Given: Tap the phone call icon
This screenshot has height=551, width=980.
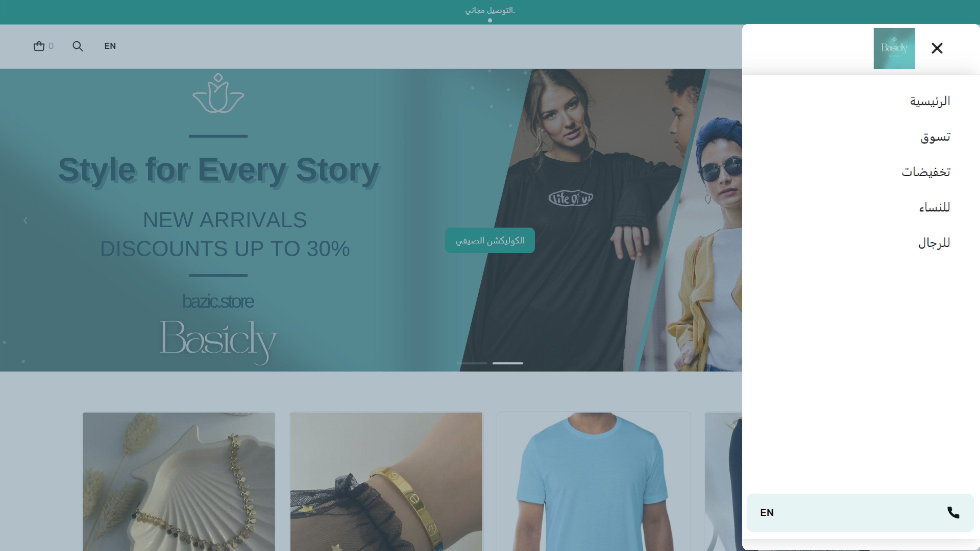Looking at the screenshot, I should [953, 512].
